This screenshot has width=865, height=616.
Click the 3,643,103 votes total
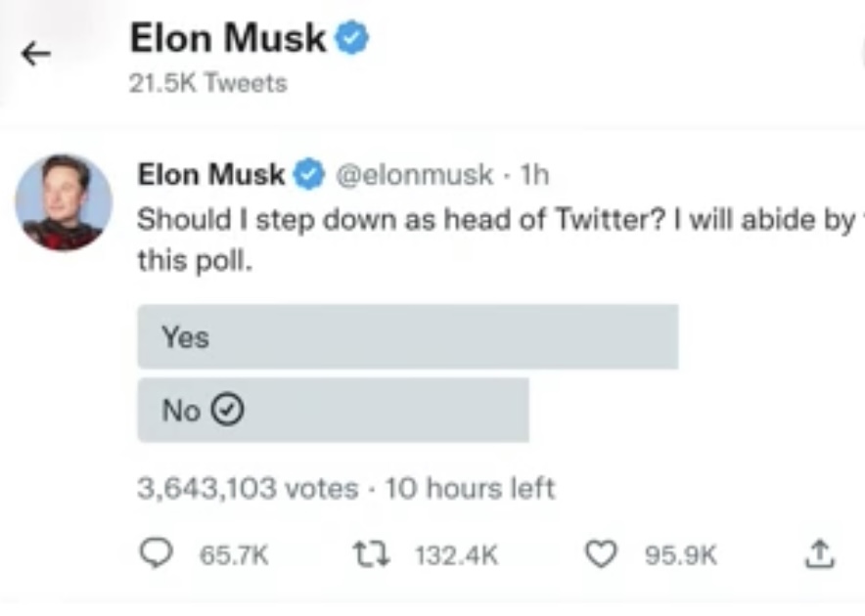click(248, 487)
